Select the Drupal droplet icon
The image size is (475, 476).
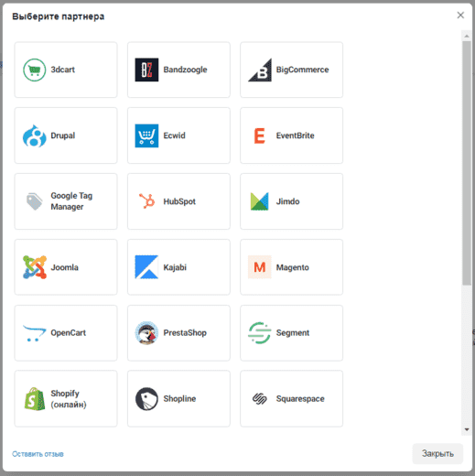(35, 135)
